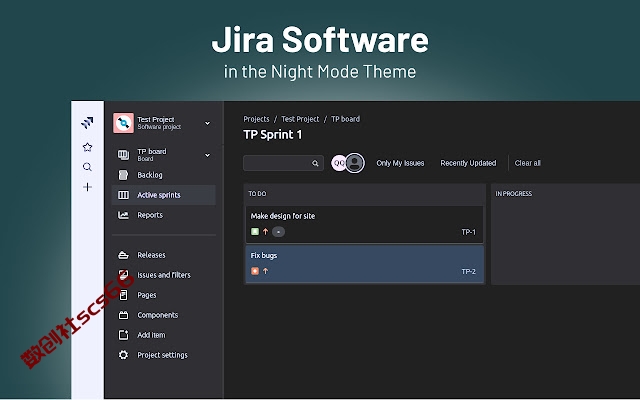
Task: Click the Active sprints board icon
Action: click(123, 195)
